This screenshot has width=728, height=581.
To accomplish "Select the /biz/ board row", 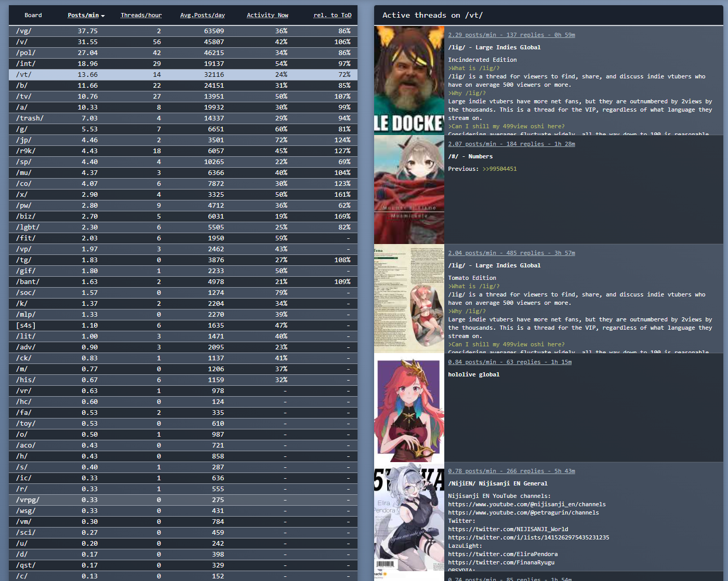I will 183,217.
